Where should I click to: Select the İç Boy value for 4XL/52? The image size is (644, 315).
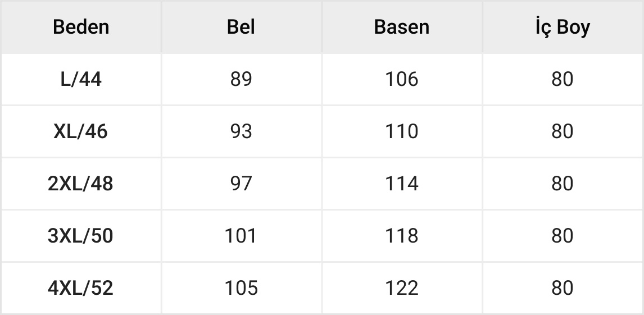tap(562, 288)
